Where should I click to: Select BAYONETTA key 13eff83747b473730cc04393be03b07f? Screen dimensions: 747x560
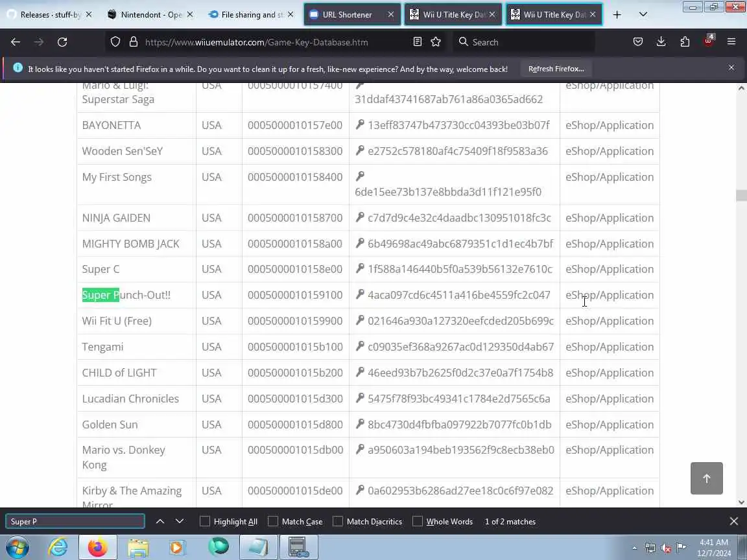[x=459, y=125]
